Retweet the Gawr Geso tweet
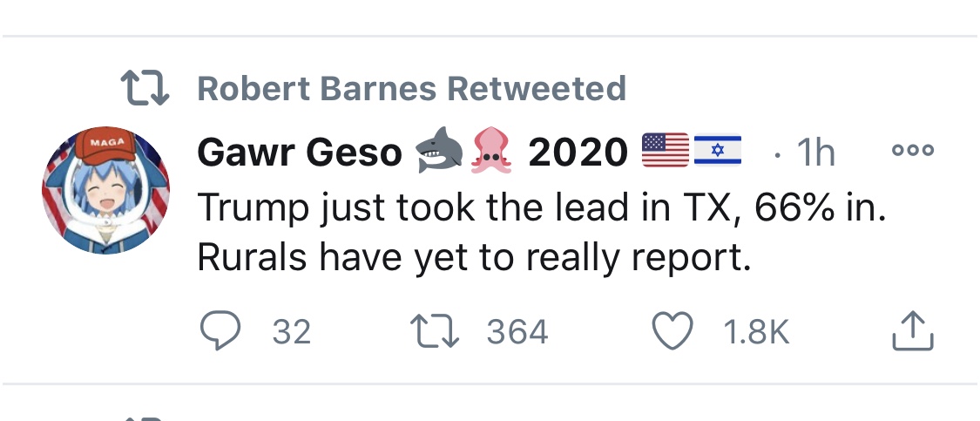The height and width of the screenshot is (421, 980). coord(435,331)
